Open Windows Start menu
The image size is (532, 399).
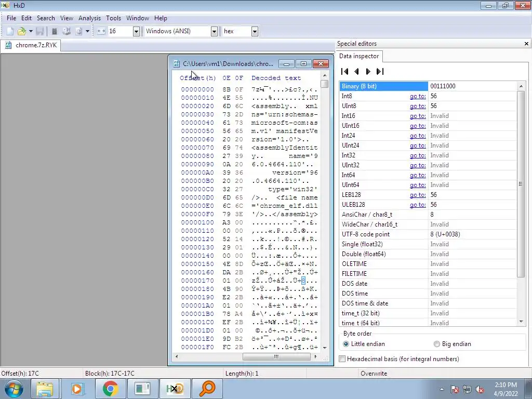click(14, 389)
